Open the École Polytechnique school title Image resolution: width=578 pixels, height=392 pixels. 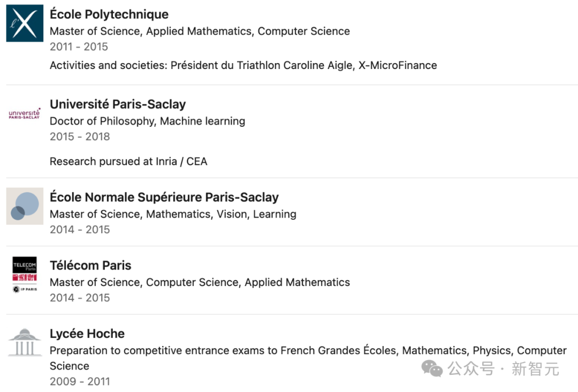109,14
